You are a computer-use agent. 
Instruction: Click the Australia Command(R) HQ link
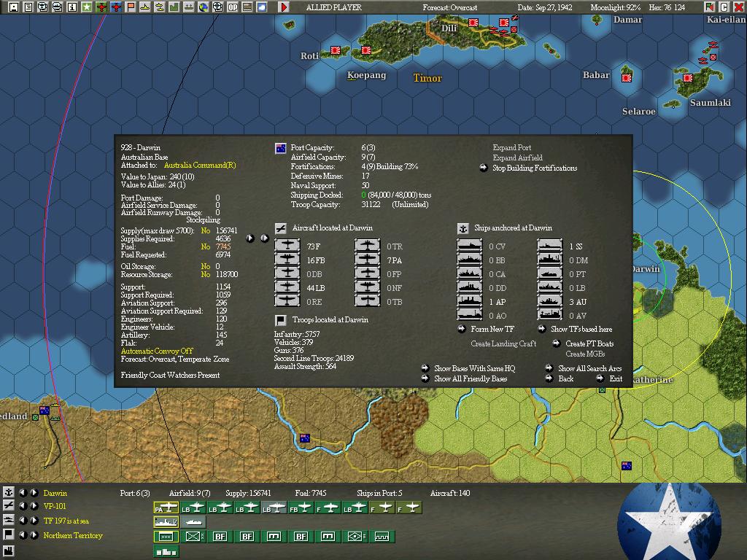[200, 166]
